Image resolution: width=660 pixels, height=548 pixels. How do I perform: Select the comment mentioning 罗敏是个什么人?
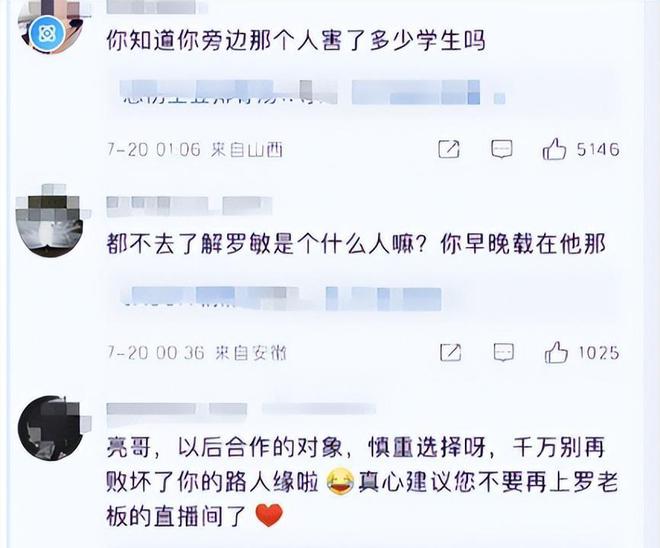356,244
